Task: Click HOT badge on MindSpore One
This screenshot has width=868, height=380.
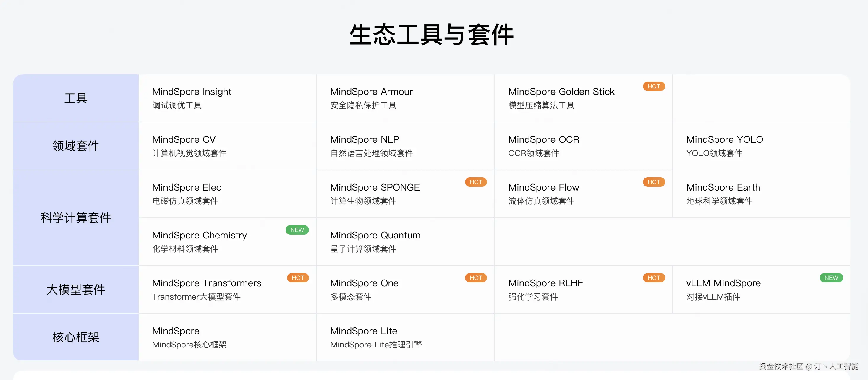Action: (x=475, y=277)
